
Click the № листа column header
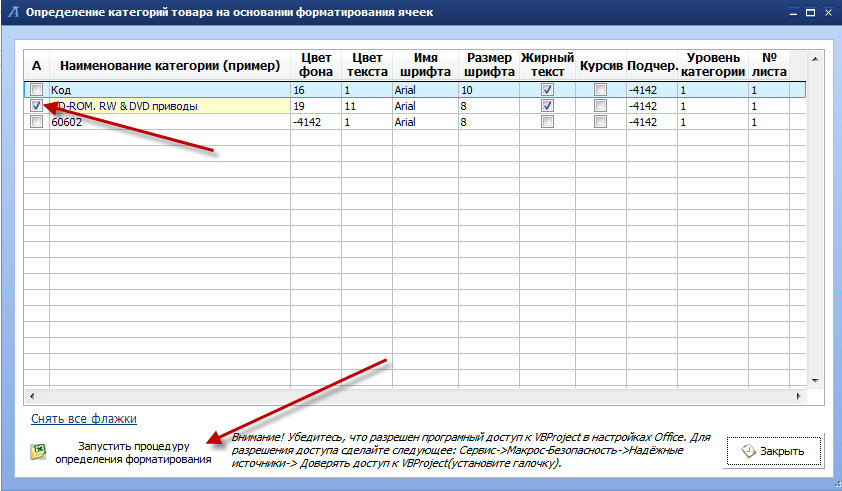pyautogui.click(x=769, y=66)
